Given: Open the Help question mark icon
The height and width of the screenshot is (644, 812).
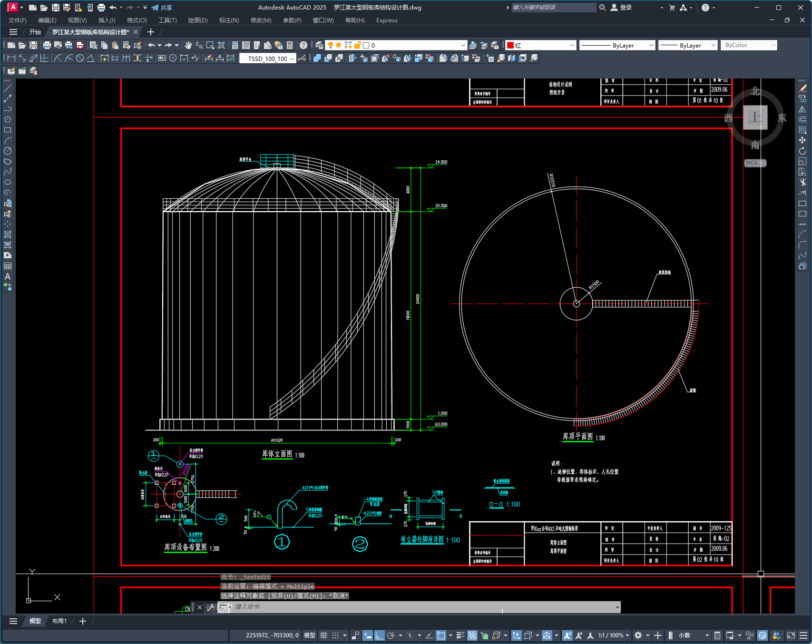Looking at the screenshot, I should pos(303,45).
